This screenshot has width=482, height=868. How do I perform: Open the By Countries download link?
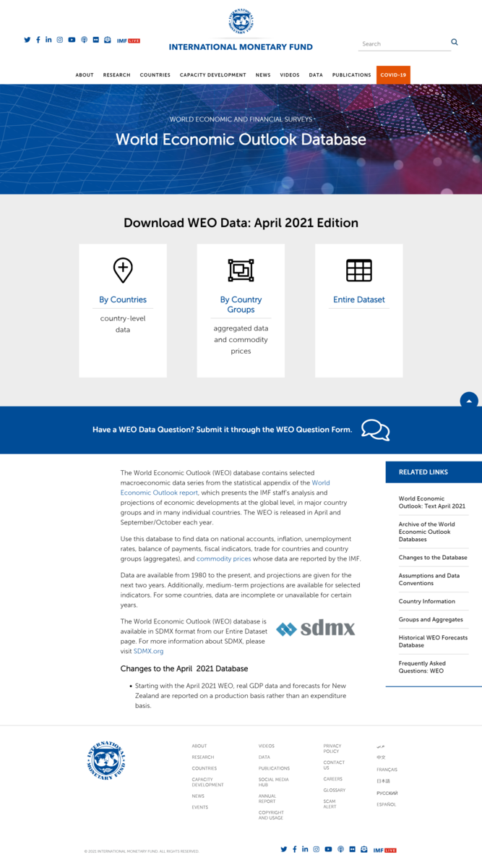[x=123, y=299]
